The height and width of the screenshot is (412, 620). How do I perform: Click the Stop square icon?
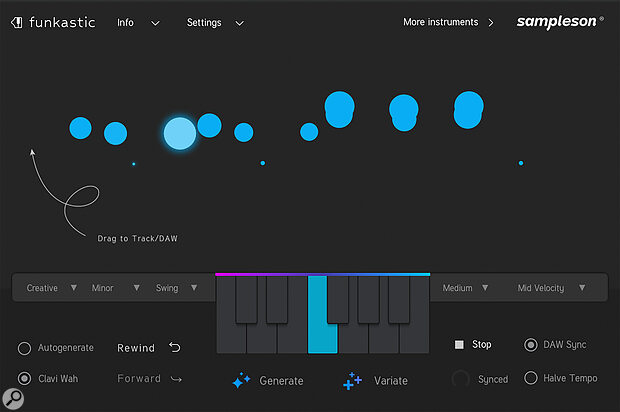tap(459, 345)
